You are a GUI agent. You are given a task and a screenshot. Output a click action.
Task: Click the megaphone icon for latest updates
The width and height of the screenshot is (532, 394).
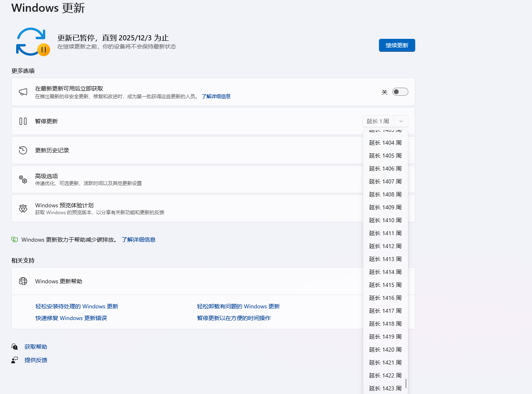[23, 92]
